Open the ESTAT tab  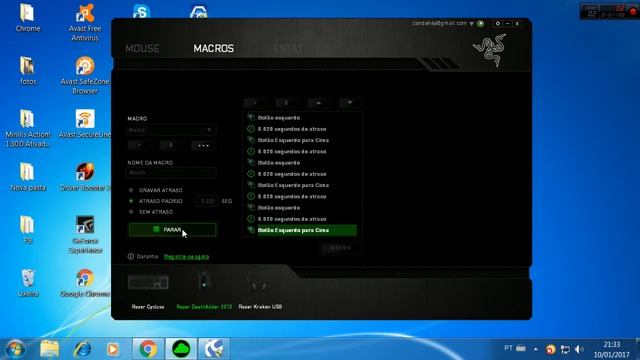288,49
